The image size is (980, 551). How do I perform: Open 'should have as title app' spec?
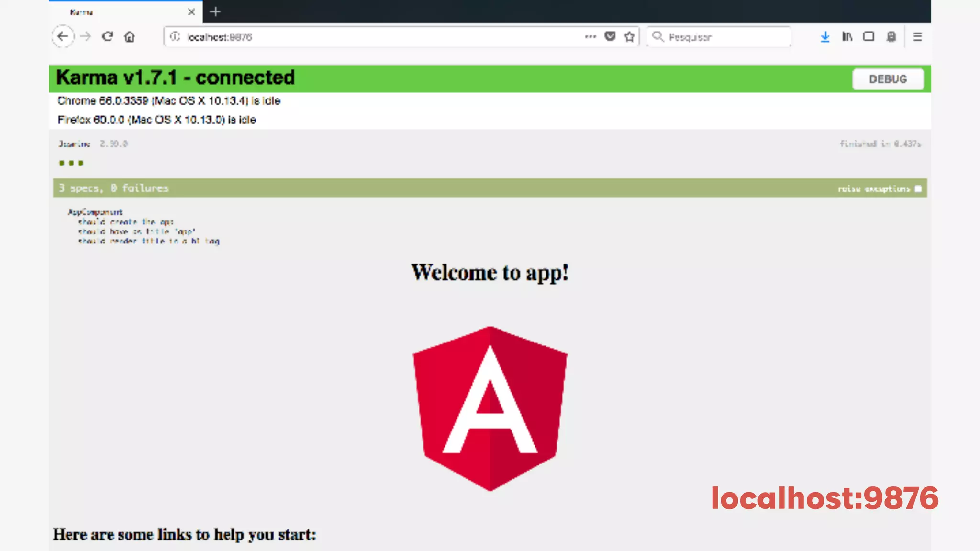pos(137,231)
